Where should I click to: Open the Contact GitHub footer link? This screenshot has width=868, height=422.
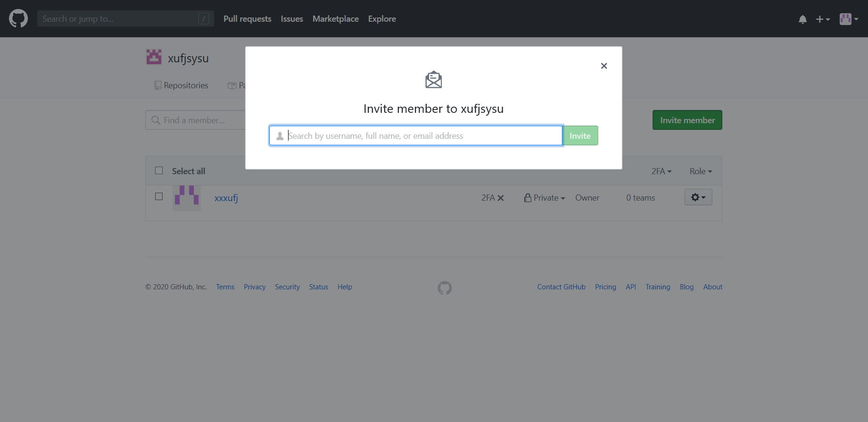tap(562, 287)
